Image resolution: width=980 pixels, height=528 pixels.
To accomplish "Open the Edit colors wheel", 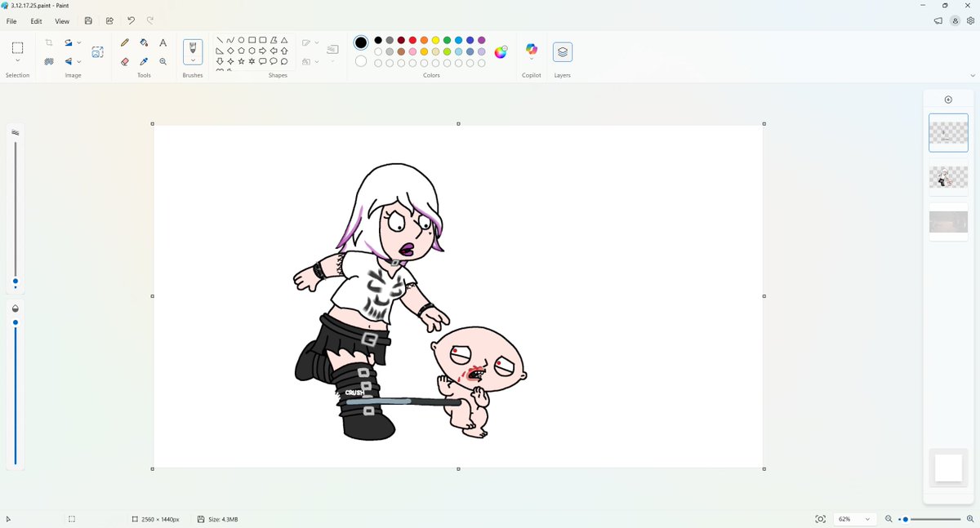I will (501, 52).
